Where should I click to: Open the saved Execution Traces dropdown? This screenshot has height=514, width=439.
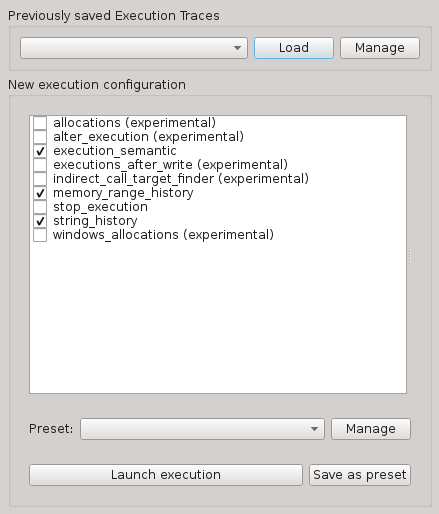(x=134, y=48)
